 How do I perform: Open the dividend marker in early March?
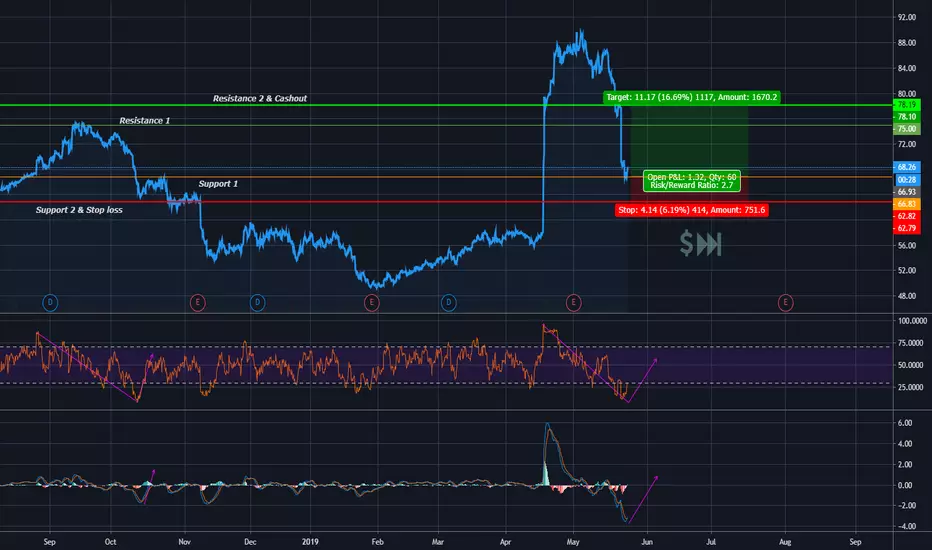point(449,303)
